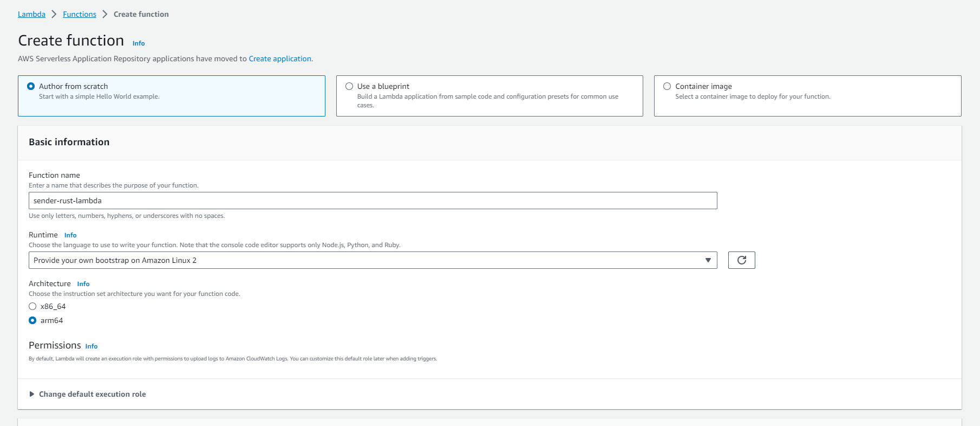Image resolution: width=980 pixels, height=426 pixels.
Task: Click 'Select a container image to deploy' text
Action: click(x=753, y=96)
